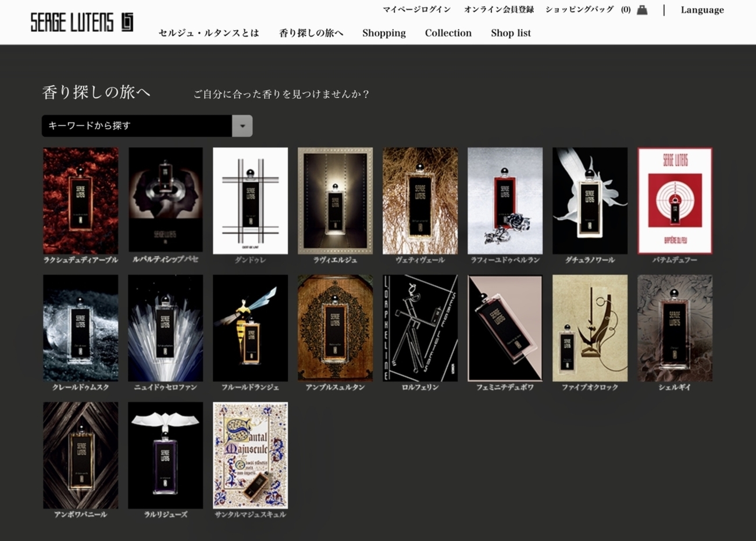Viewport: 756px width, 541px height.
Task: Click the ラルリジューズ caption text
Action: click(165, 514)
